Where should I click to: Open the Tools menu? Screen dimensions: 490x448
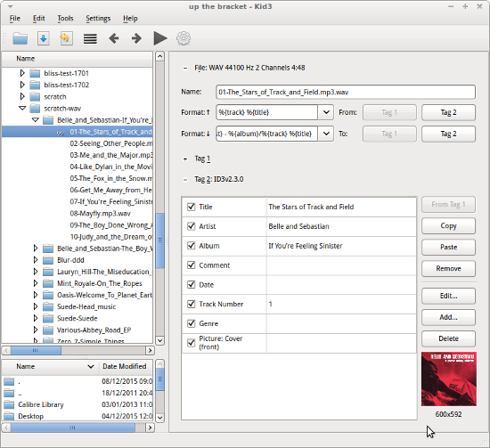click(65, 19)
